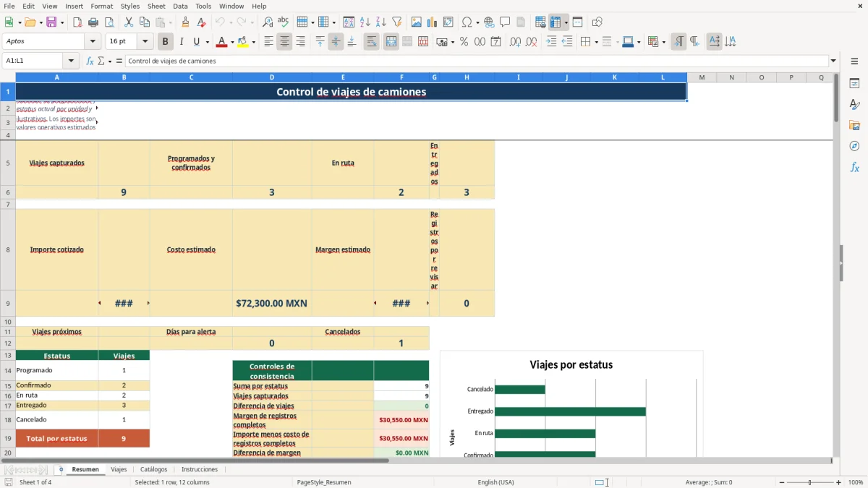Open Function Wizard in the formula bar
The height and width of the screenshot is (488, 868).
click(90, 61)
